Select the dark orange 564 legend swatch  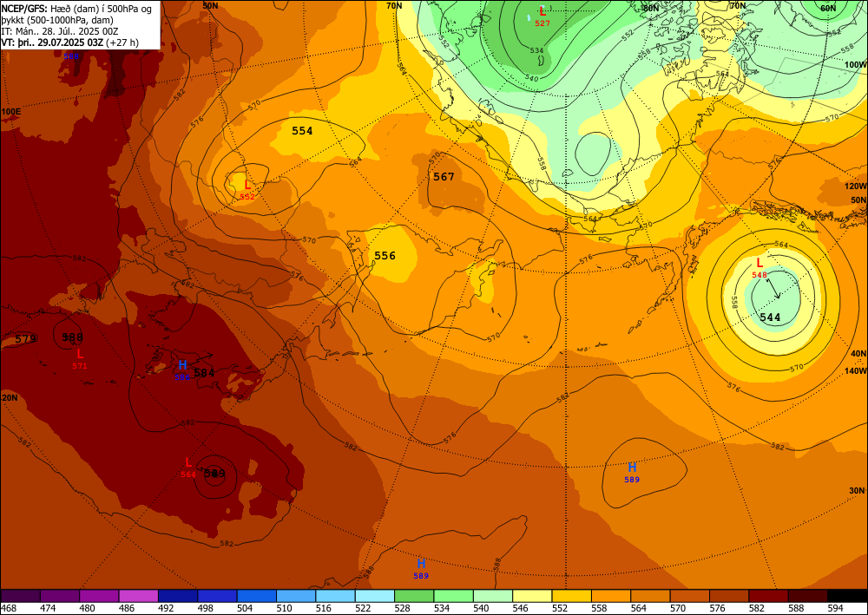[650, 596]
